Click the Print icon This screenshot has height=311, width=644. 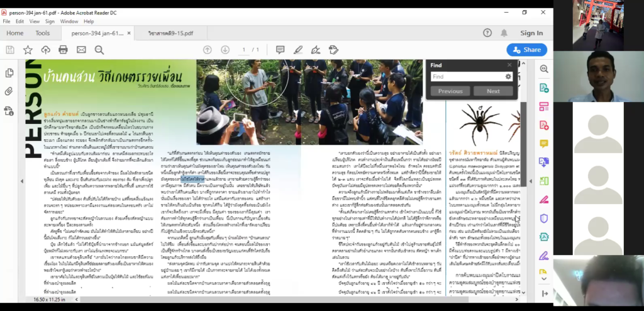[x=63, y=50]
